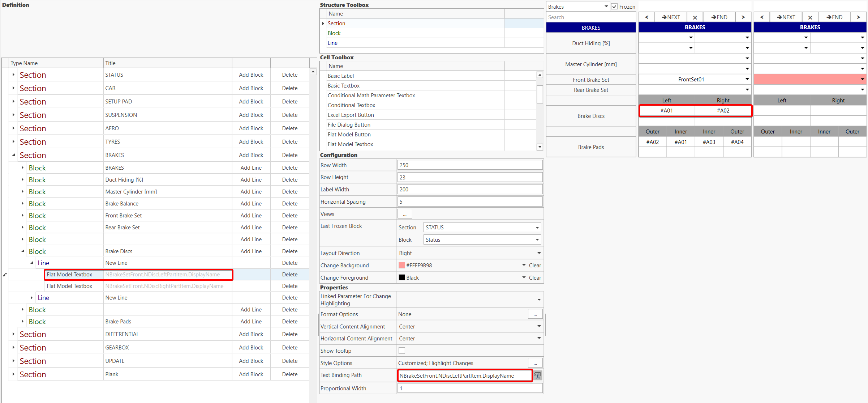Select Conditional Textbox in Cell Toolbox

pyautogui.click(x=351, y=105)
